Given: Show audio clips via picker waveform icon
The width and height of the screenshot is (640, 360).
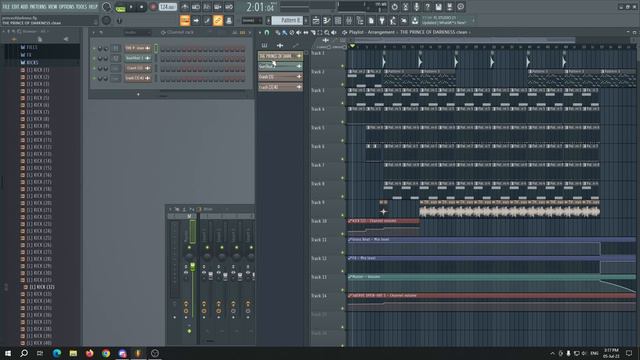Looking at the screenshot, I should (280, 45).
